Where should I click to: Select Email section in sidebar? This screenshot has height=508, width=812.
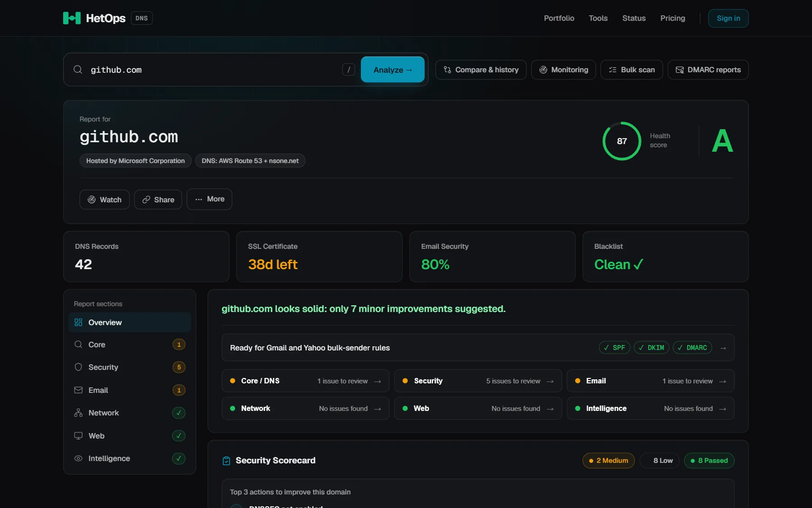[130, 390]
